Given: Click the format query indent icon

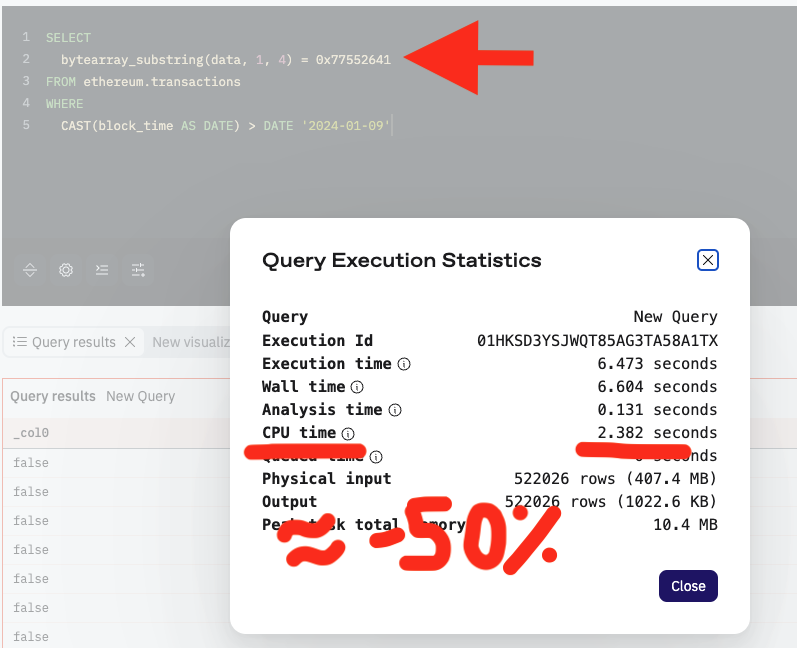Looking at the screenshot, I should (102, 270).
